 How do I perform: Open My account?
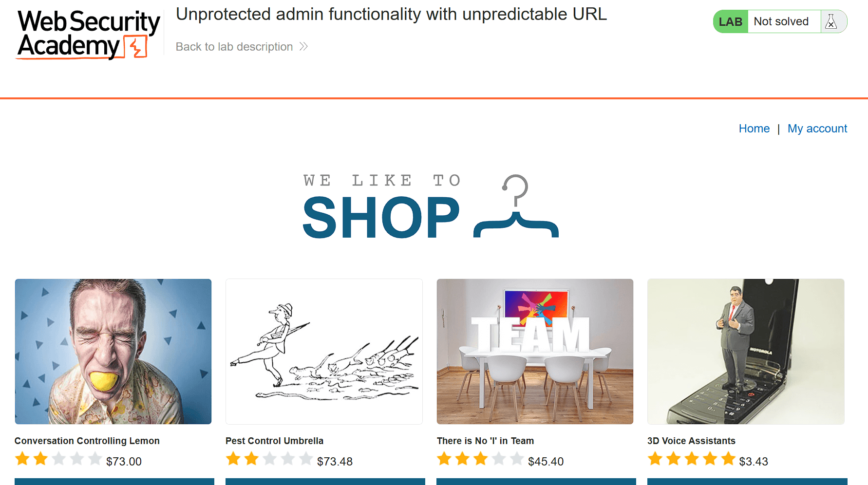[x=817, y=128]
